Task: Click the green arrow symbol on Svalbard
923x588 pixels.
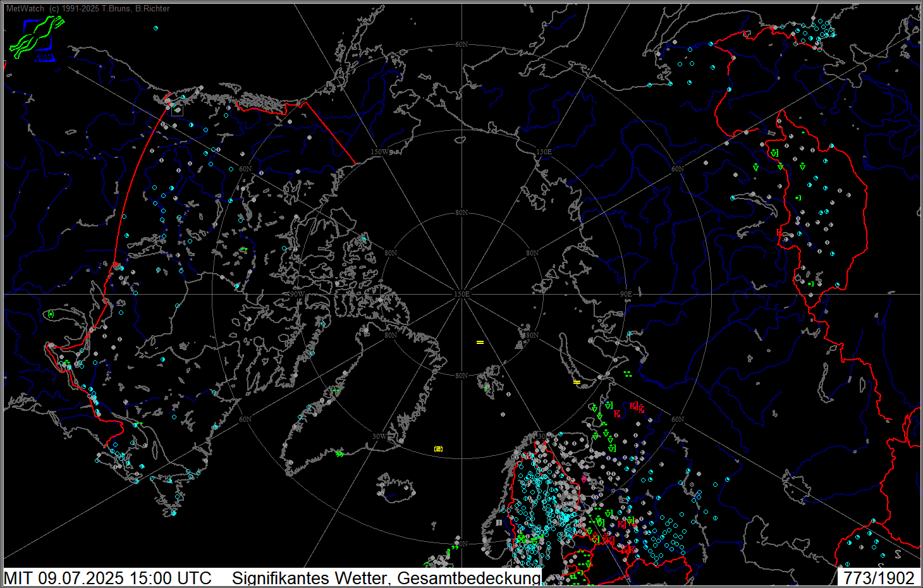Action: pyautogui.click(x=487, y=388)
